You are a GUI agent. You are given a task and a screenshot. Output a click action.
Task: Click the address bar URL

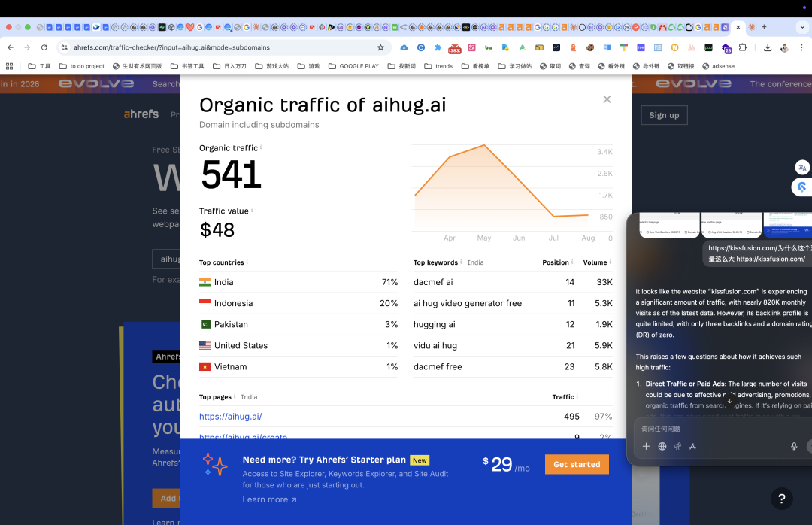click(x=171, y=47)
